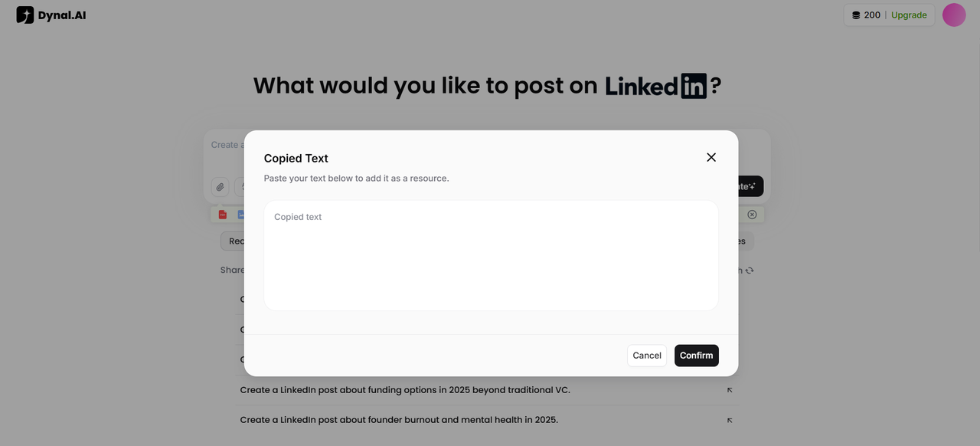The image size is (980, 446).
Task: Go to Dynal.AI home logo
Action: click(51, 15)
